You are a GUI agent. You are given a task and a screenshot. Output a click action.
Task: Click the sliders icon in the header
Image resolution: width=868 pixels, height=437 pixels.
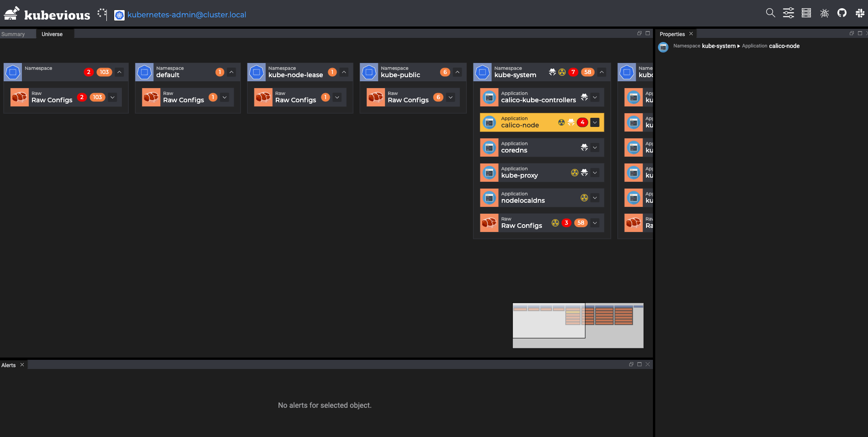pos(789,13)
